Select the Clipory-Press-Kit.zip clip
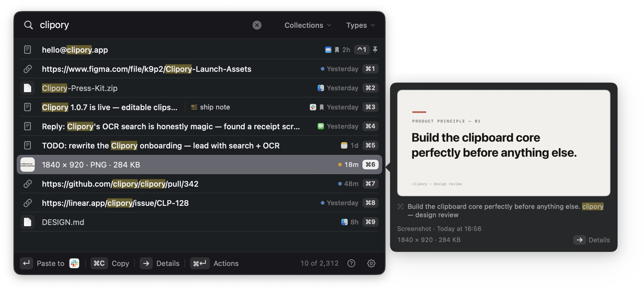This screenshot has height=295, width=644. pyautogui.click(x=199, y=88)
